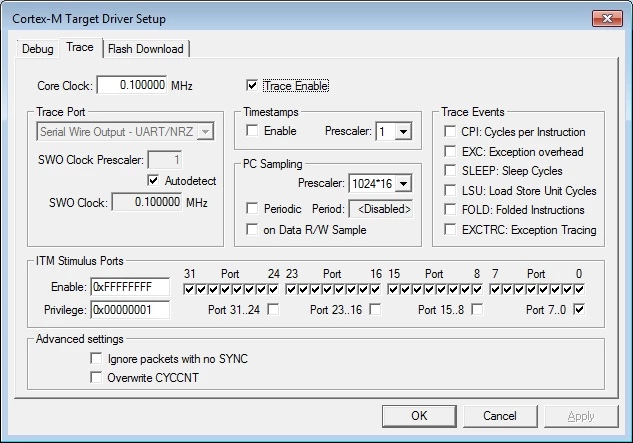Uncheck ITM stimulus port 24 checkbox

273,289
